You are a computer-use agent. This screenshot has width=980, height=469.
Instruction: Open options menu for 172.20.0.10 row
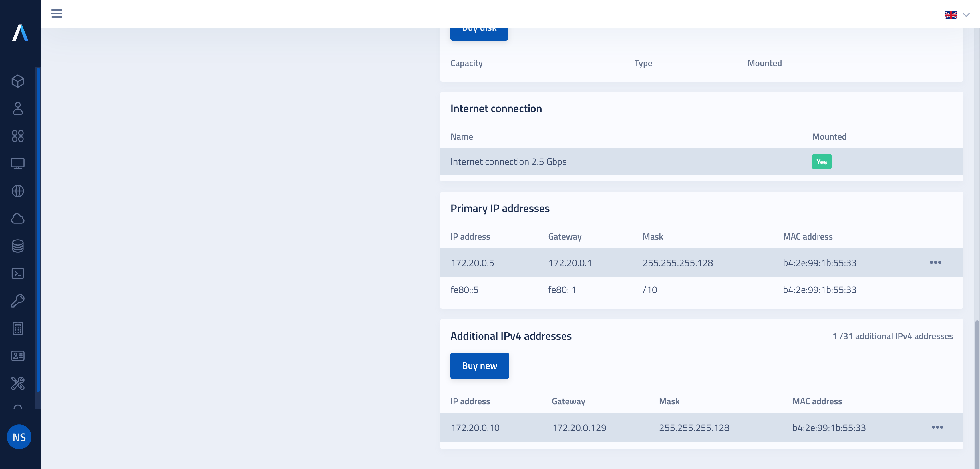937,427
